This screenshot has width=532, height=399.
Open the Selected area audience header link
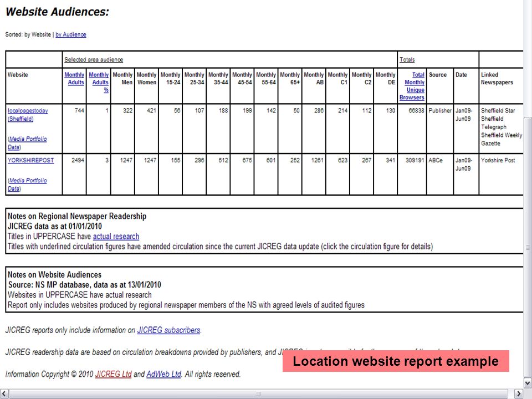point(94,60)
